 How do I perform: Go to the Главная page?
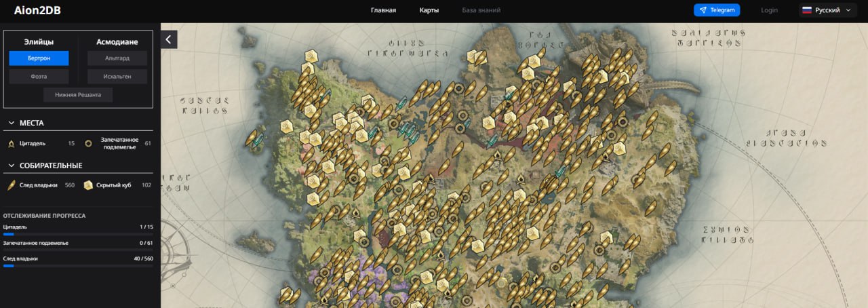[x=383, y=10]
